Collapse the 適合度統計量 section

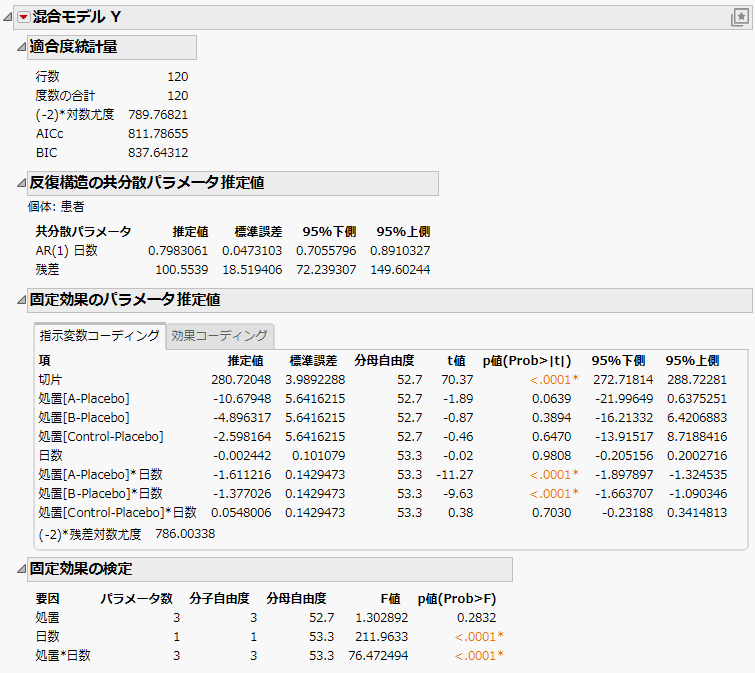21,47
